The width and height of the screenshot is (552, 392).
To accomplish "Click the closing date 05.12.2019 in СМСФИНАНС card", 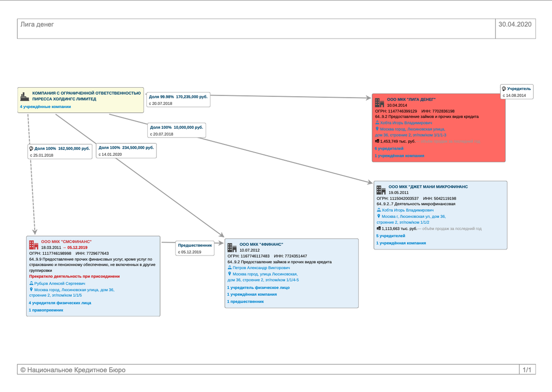I will click(x=77, y=247).
